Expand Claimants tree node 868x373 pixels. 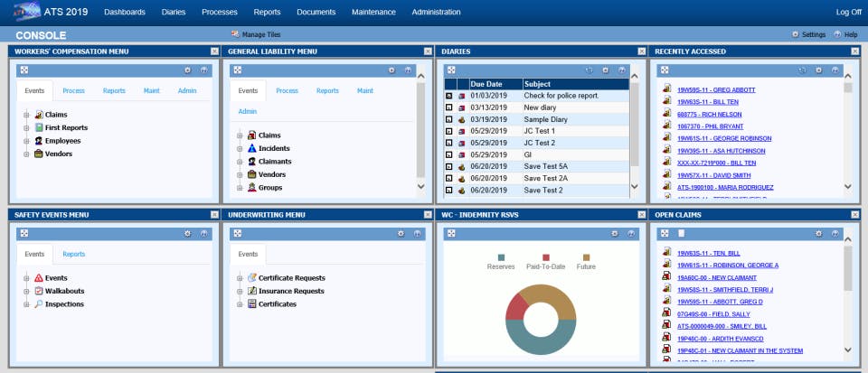coord(240,162)
